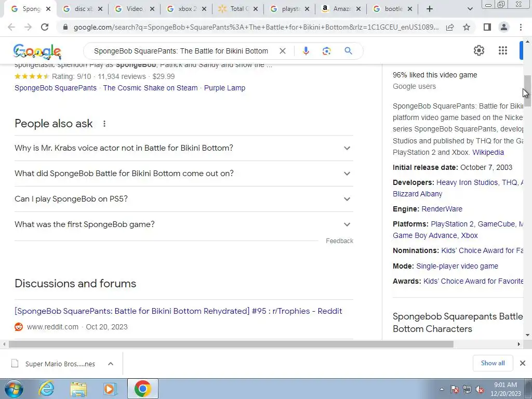Open Super Mario Bros download options arrow
This screenshot has height=399, width=532.
(x=110, y=364)
